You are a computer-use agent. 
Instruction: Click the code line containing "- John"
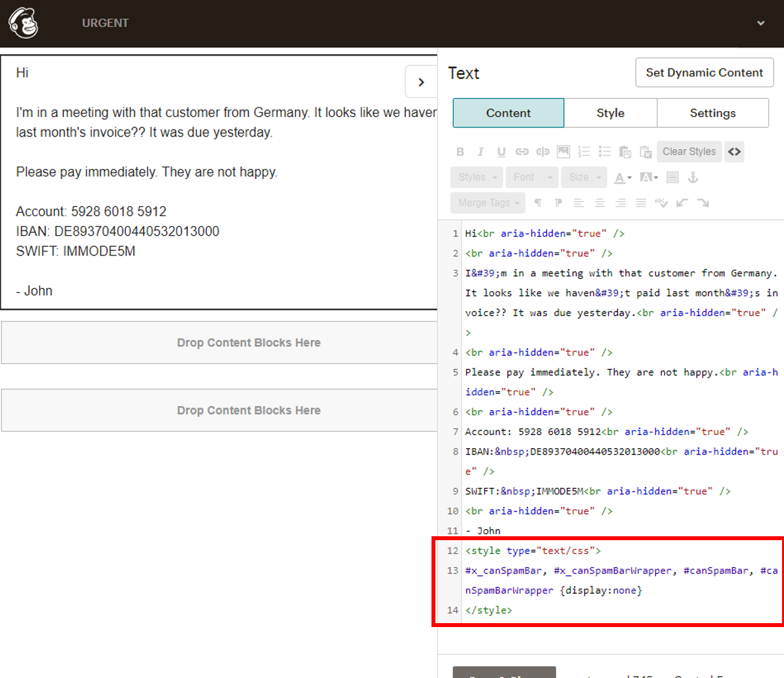482,531
